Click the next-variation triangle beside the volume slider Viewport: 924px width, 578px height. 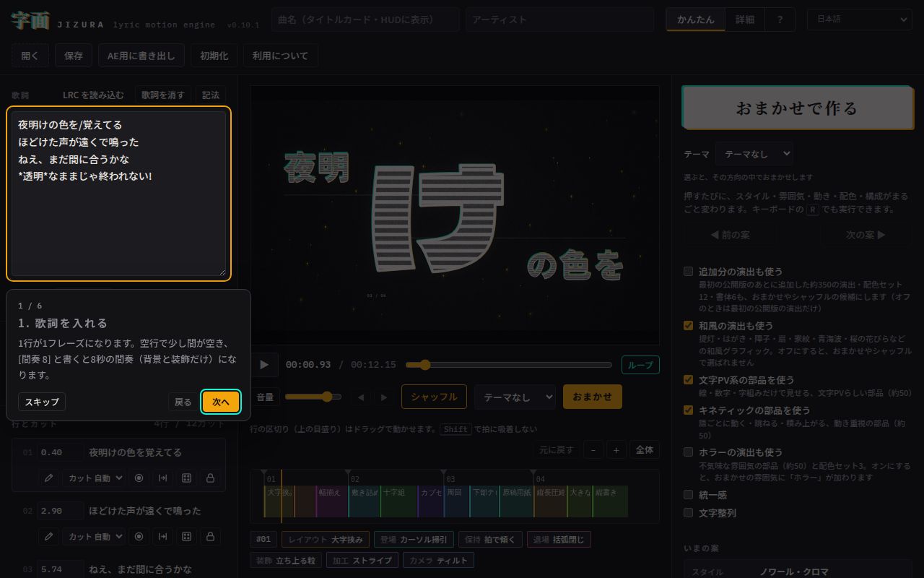384,397
